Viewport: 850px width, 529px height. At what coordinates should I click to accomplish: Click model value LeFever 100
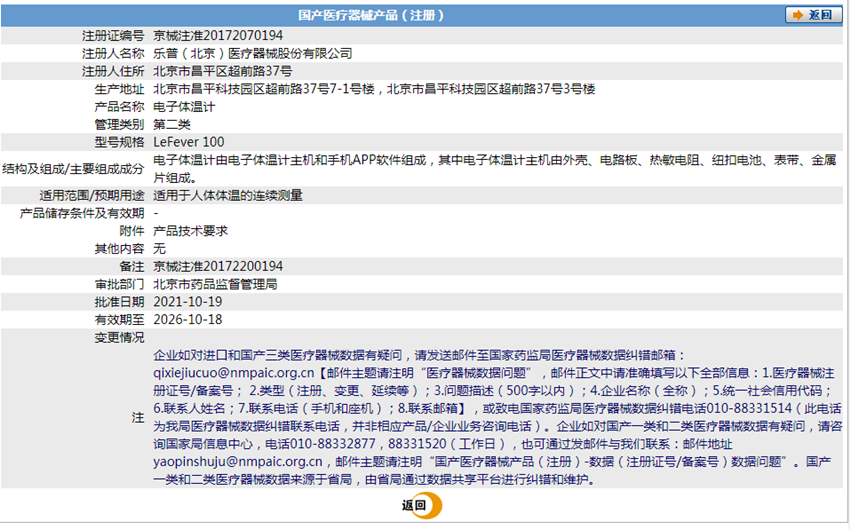coord(189,142)
